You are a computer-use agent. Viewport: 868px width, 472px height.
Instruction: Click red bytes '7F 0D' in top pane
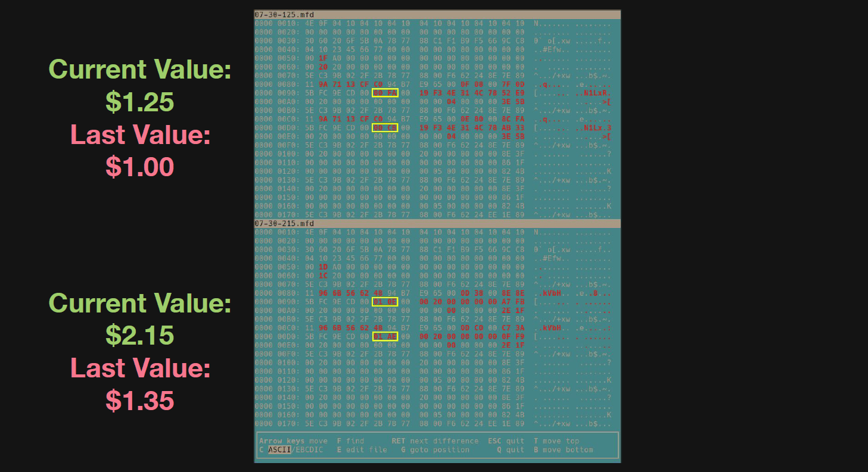(513, 84)
